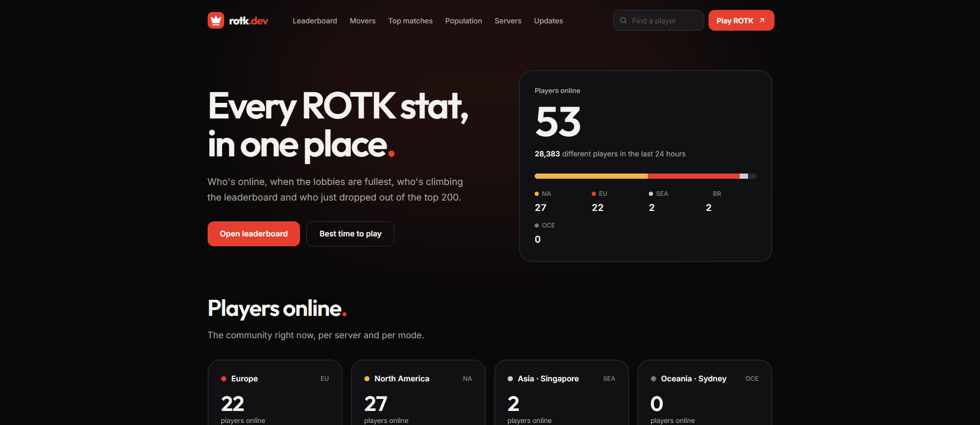This screenshot has height=425, width=980.
Task: Click the Best time to play button
Action: [350, 234]
